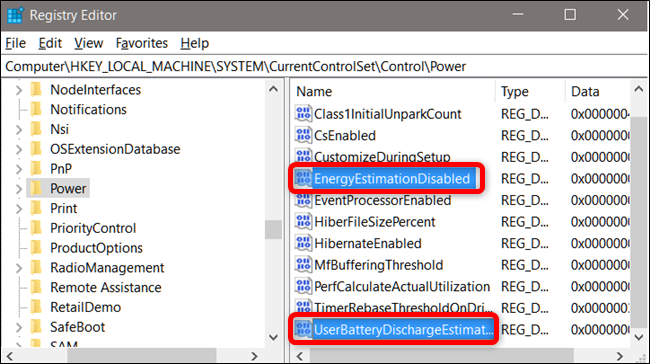
Task: Click the registry path address bar
Action: tap(325, 66)
